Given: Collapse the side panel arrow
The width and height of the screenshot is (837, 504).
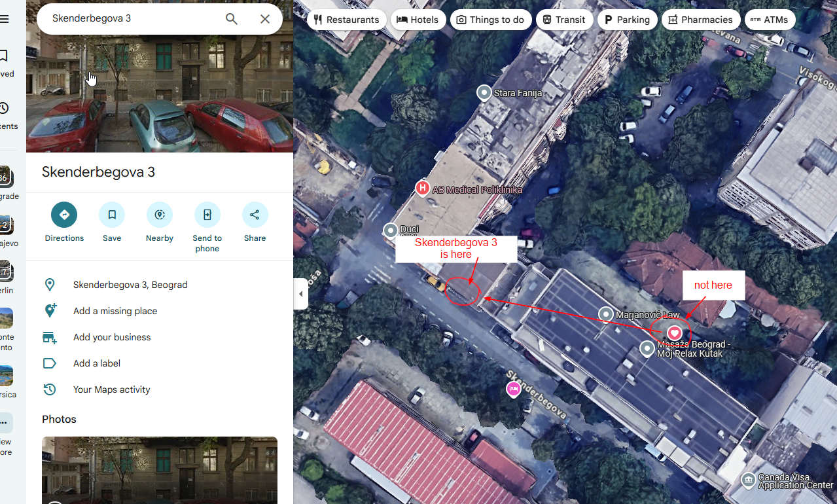Looking at the screenshot, I should [x=300, y=294].
